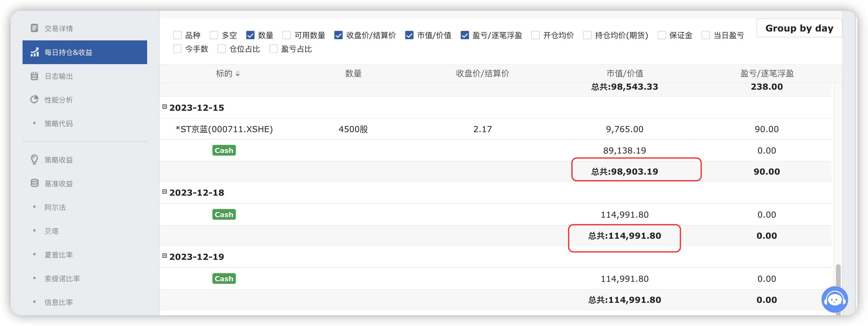This screenshot has width=868, height=326.
Task: Uncheck the 数量 column checkbox
Action: click(250, 35)
